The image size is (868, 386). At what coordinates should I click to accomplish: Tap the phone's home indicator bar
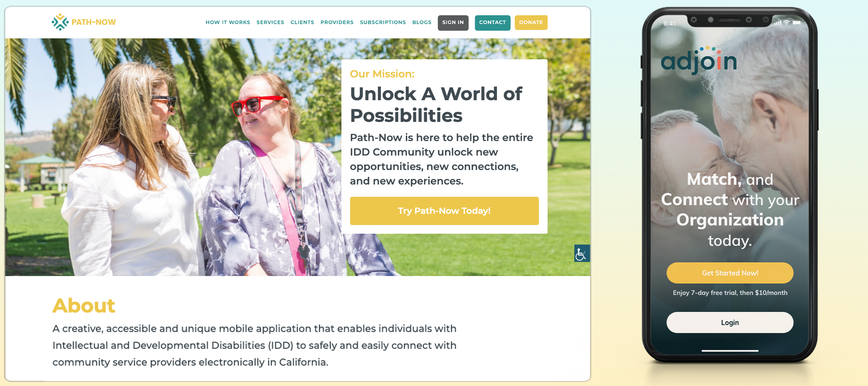tap(730, 351)
